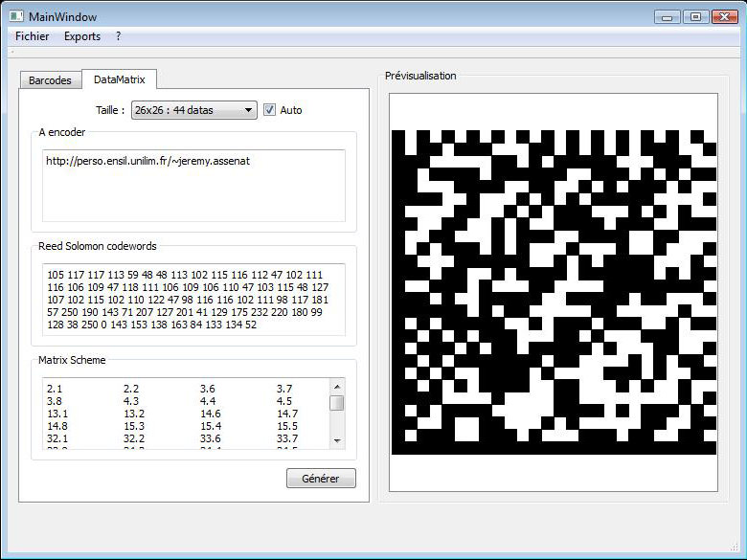Screen dimensions: 747x560
Task: Expand the Taille size dropdown
Action: (193, 110)
